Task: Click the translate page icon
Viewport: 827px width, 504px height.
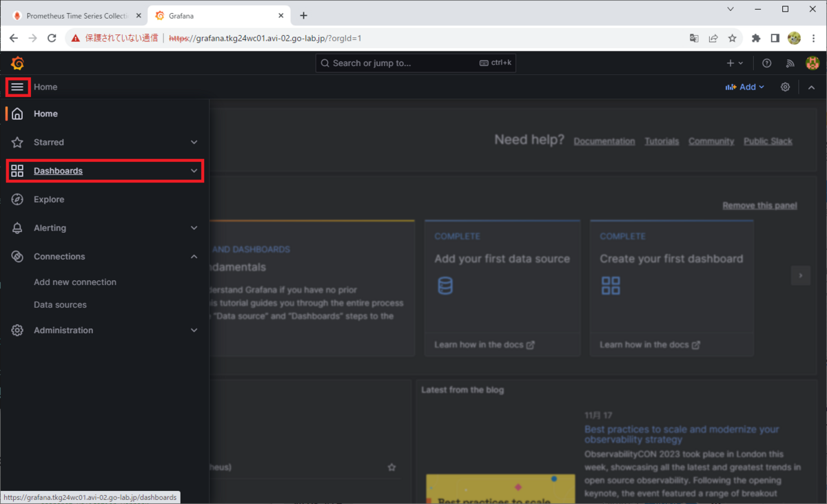Action: click(694, 39)
